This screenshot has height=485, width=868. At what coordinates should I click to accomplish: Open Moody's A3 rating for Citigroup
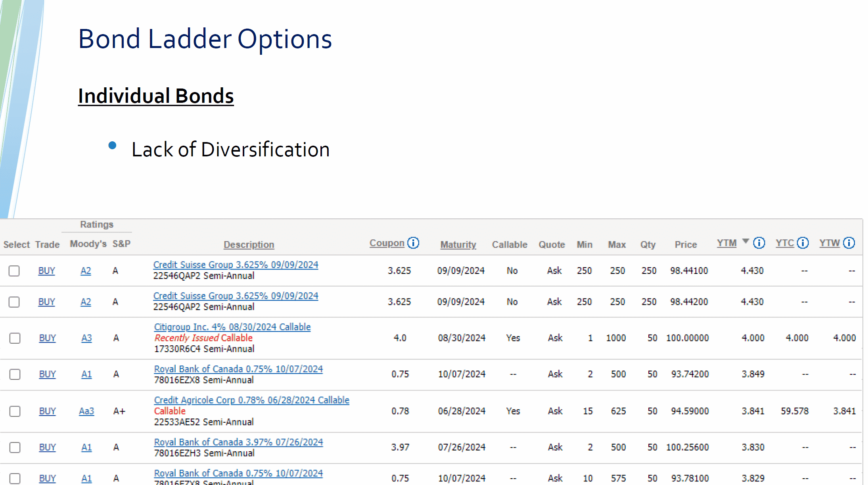point(86,338)
